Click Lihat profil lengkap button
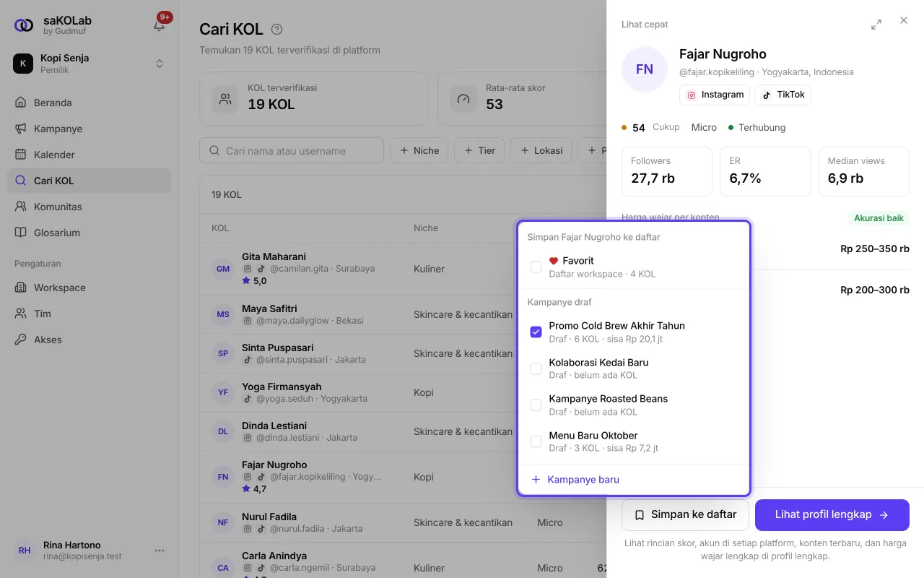This screenshot has height=578, width=924. tap(832, 515)
